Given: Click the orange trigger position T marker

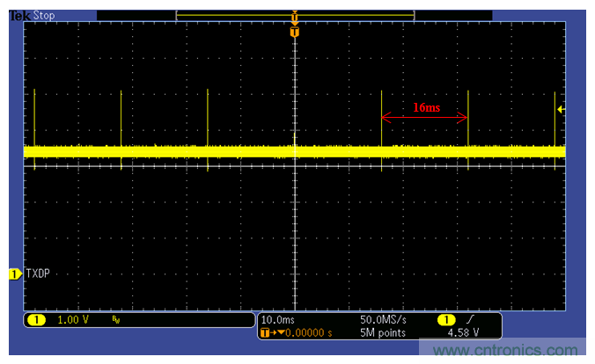Looking at the screenshot, I should pyautogui.click(x=295, y=32).
